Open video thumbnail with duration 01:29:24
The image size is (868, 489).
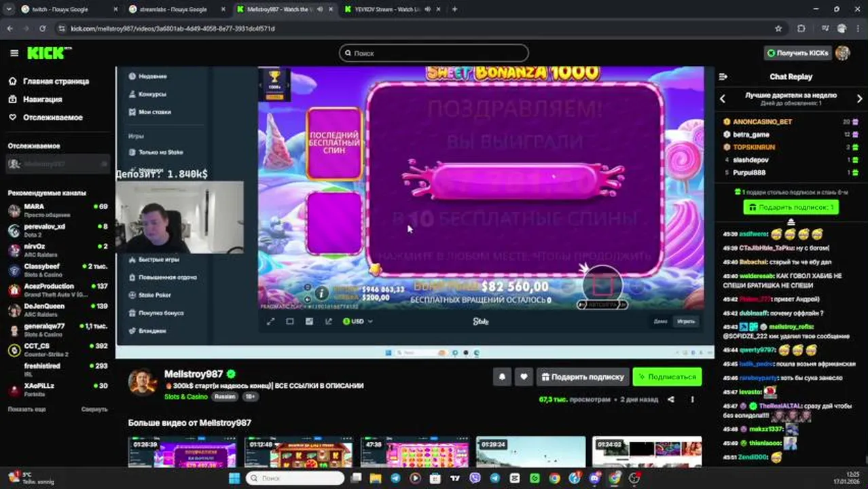(530, 452)
